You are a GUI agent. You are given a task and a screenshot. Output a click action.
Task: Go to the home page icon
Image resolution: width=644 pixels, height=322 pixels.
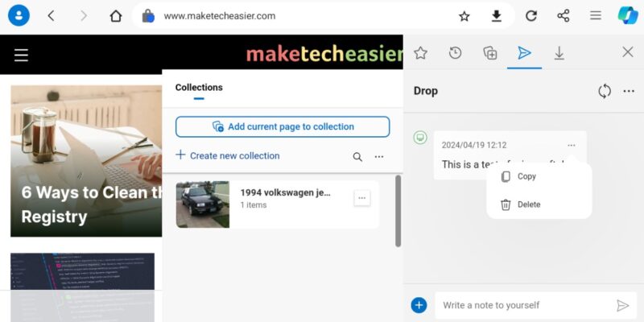click(x=116, y=16)
